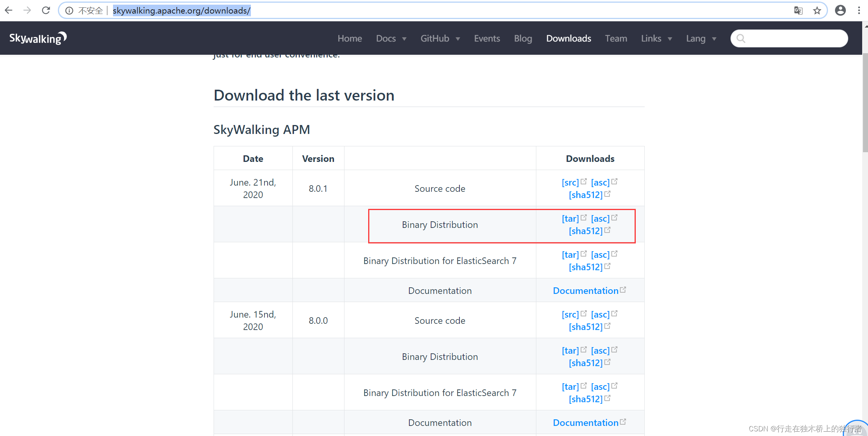Click the SkyWalking logo
This screenshot has width=868, height=436.
pos(38,38)
